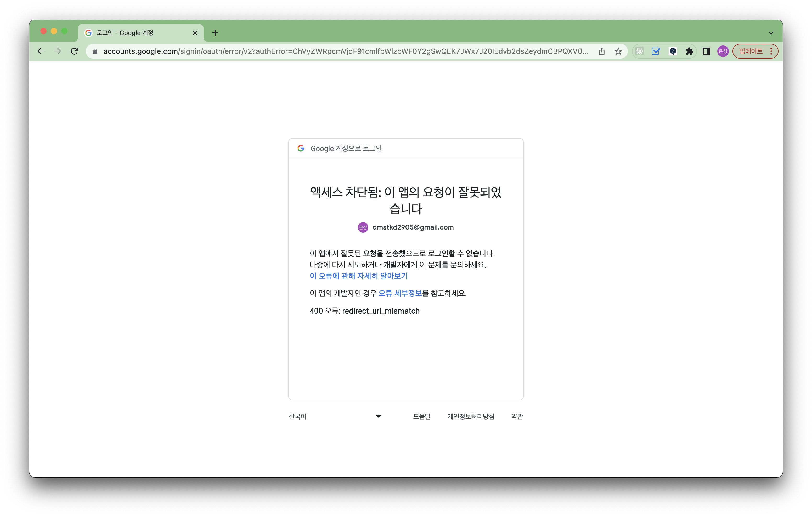Open the 오류 세부정보 link
Screen dimensions: 812x516
pos(400,293)
